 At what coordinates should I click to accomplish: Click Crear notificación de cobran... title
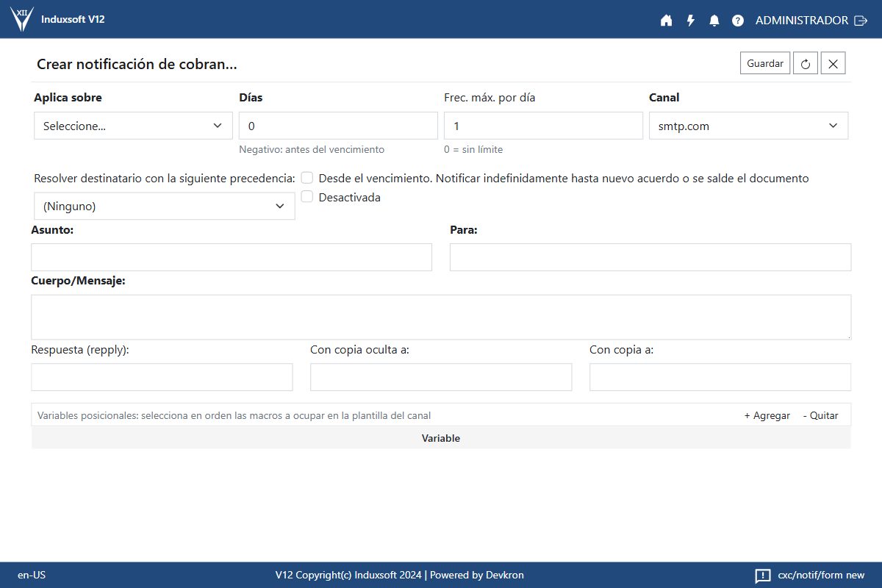137,64
